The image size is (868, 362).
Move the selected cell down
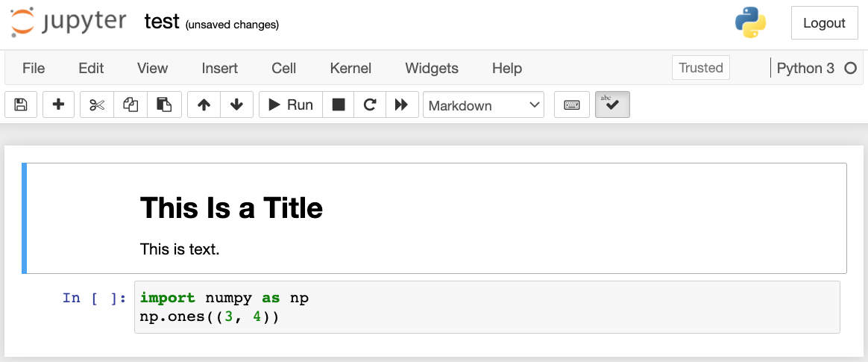pyautogui.click(x=237, y=105)
